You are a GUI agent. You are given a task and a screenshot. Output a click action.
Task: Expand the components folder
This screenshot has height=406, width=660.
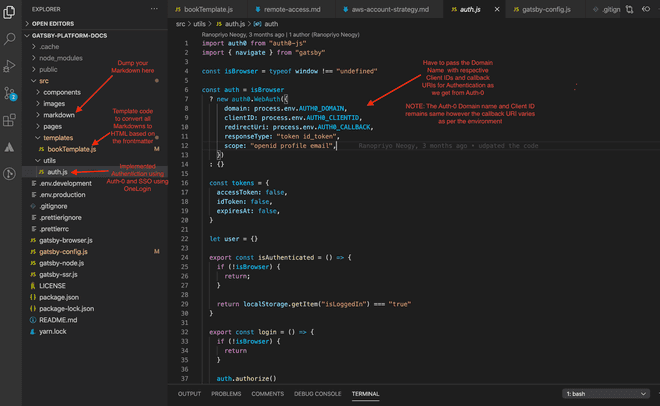pyautogui.click(x=62, y=92)
